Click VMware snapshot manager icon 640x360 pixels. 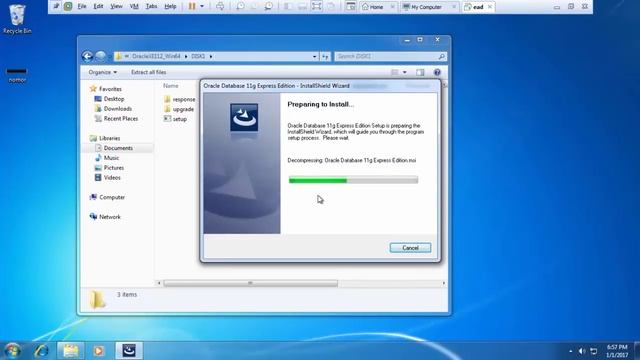269,7
